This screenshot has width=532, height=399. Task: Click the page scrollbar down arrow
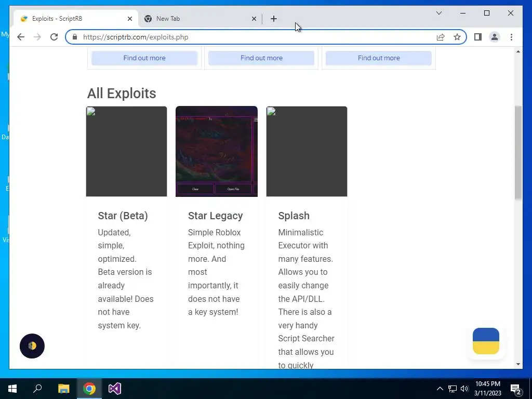pos(518,364)
